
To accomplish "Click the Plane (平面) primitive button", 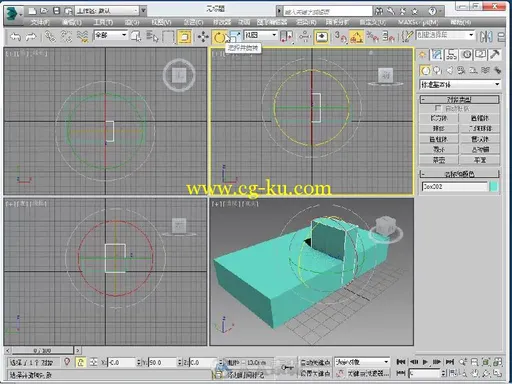I will (480, 160).
